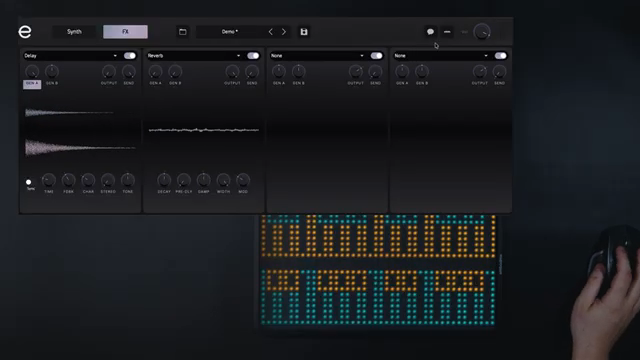The width and height of the screenshot is (640, 360).
Task: Go to previous preset with left chevron
Action: coord(270,32)
